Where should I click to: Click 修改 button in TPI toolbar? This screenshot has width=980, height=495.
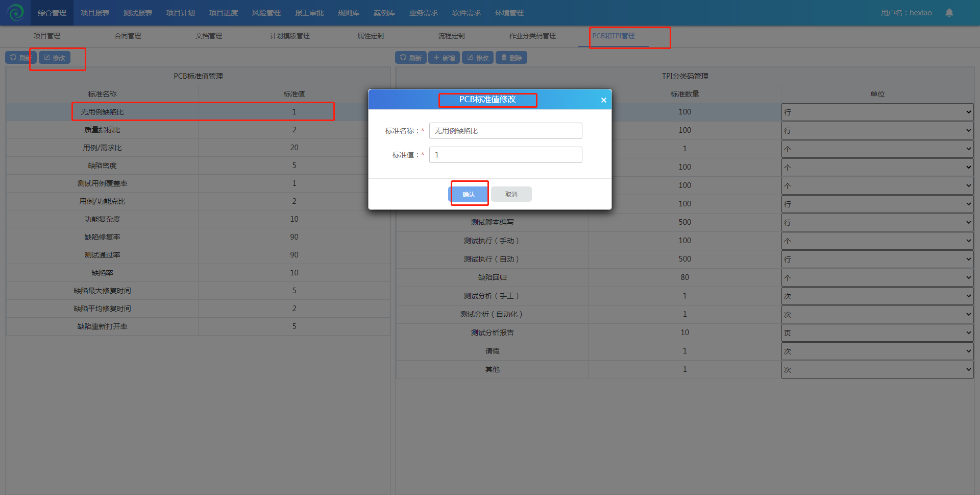[x=477, y=58]
